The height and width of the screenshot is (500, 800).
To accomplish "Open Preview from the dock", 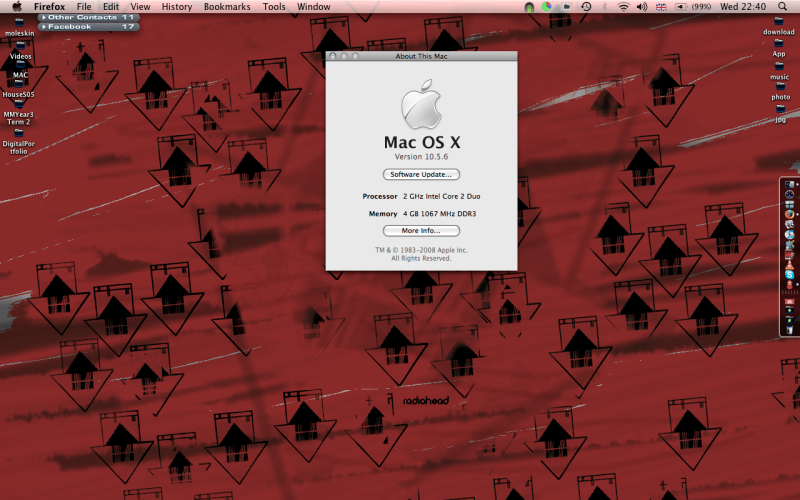I will click(x=790, y=224).
